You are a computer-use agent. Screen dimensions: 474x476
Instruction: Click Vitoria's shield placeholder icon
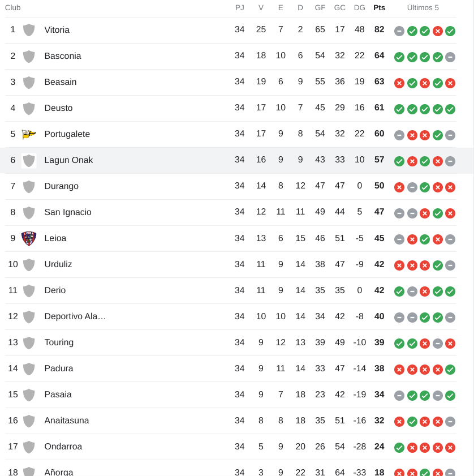[29, 30]
